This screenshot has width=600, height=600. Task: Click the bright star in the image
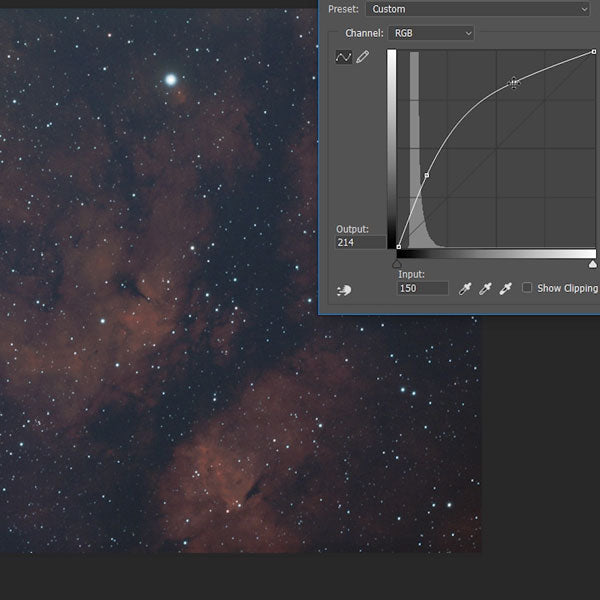coord(171,79)
